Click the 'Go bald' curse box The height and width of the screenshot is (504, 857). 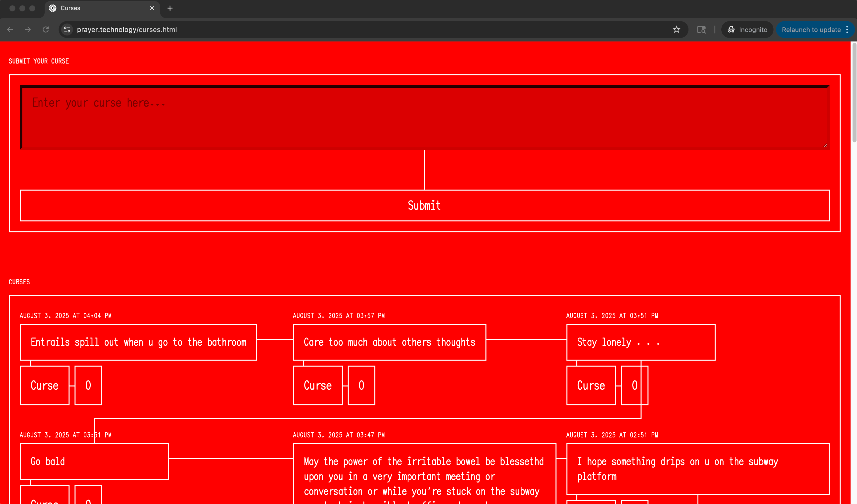tap(94, 461)
